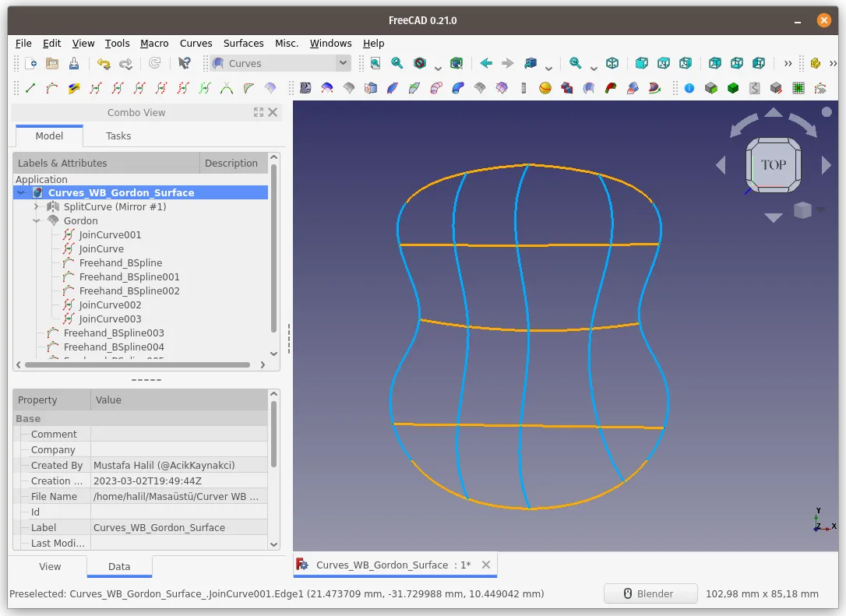Set the Top view cube icon
Viewport: 846px width, 616px height.
tap(664, 63)
